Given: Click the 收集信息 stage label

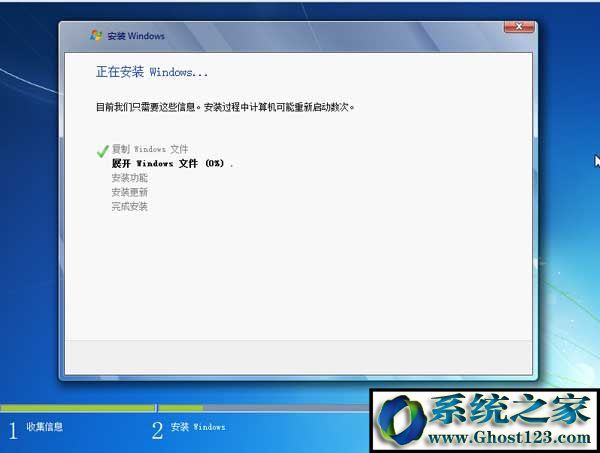Looking at the screenshot, I should click(44, 427).
